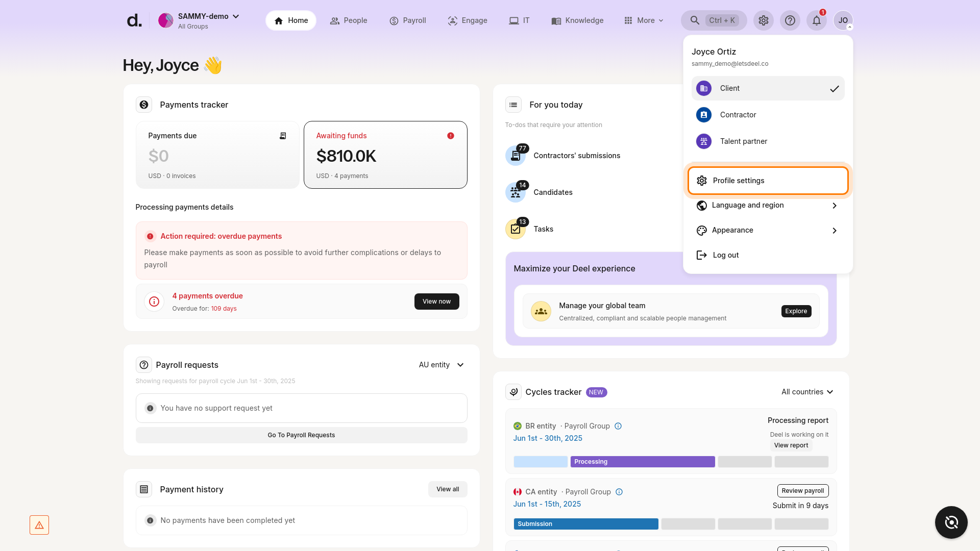
Task: Click the Tasks checkbox icon with 13 badge
Action: [x=516, y=229]
